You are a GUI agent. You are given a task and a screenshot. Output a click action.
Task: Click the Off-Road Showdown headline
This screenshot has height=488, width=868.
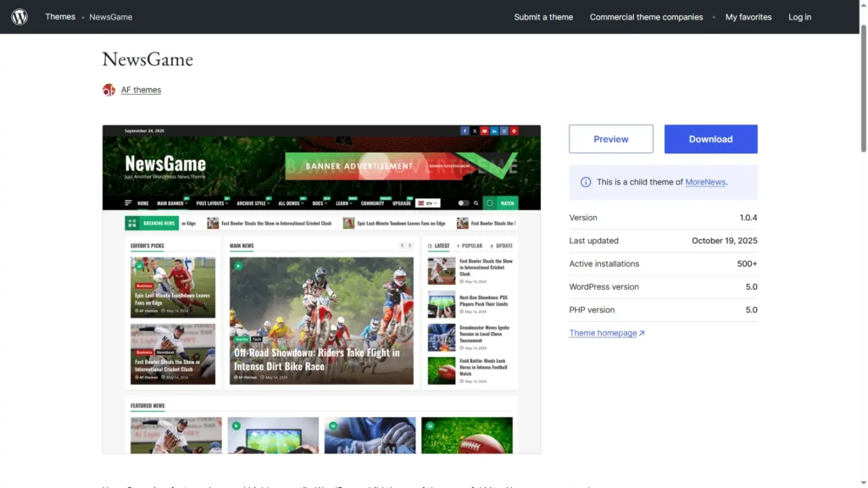tap(317, 359)
